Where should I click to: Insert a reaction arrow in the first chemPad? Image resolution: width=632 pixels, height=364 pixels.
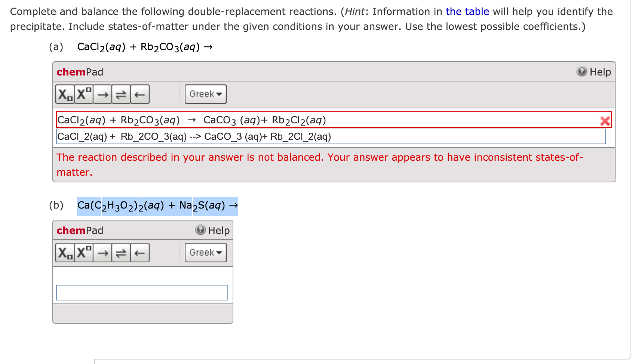coord(103,94)
